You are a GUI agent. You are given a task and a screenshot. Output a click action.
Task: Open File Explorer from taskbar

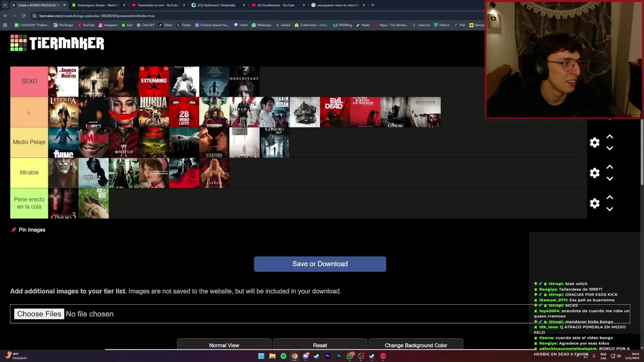[272, 356]
